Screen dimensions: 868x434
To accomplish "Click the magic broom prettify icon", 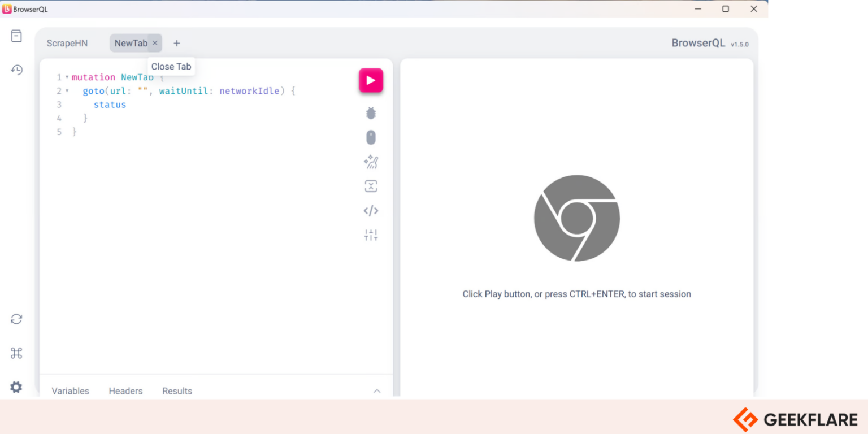I will (x=371, y=162).
